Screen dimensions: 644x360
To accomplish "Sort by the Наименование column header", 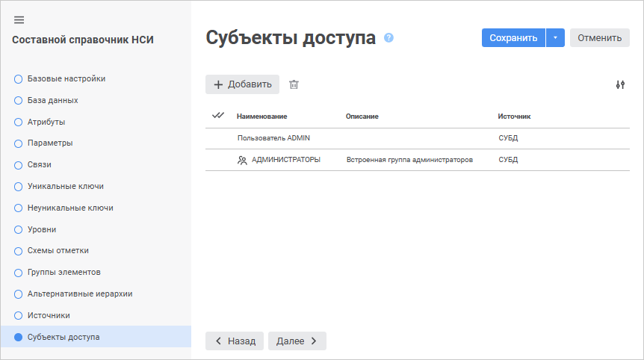I will [261, 117].
